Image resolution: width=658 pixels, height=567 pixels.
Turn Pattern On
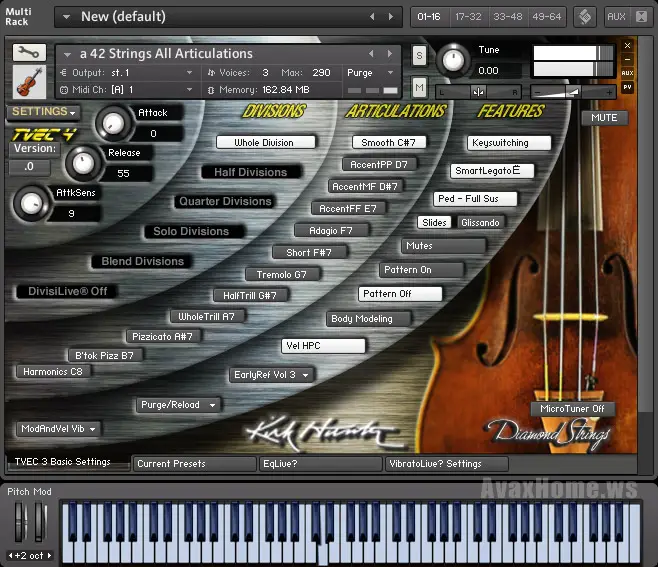pos(422,270)
